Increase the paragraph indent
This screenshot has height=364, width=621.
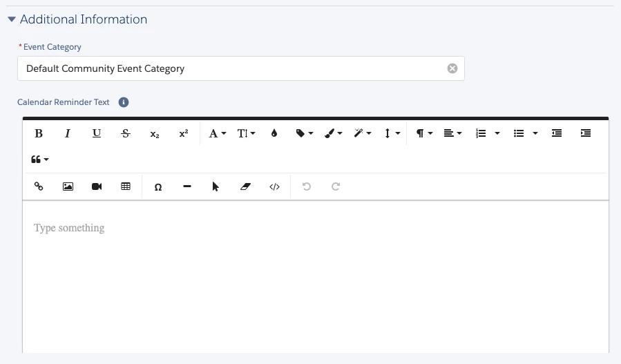[x=585, y=133]
